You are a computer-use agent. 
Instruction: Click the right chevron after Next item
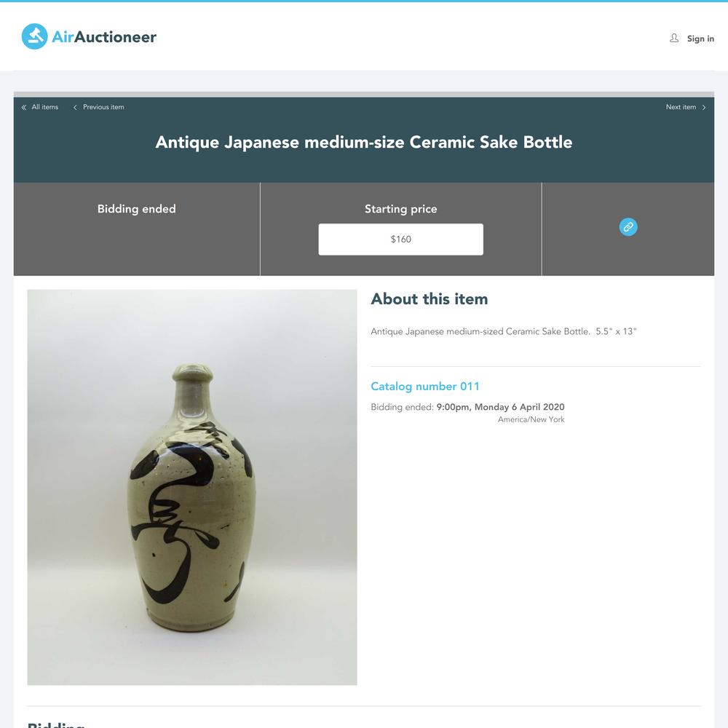click(704, 107)
